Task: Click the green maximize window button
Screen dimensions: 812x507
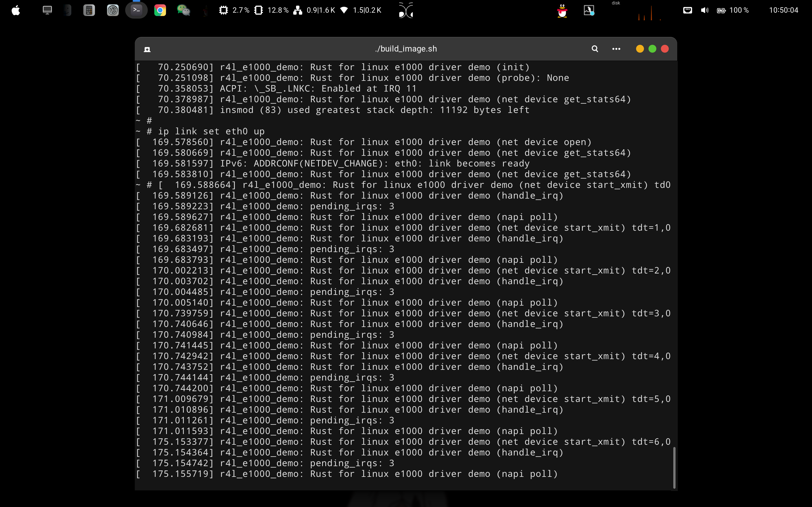Action: pos(652,49)
